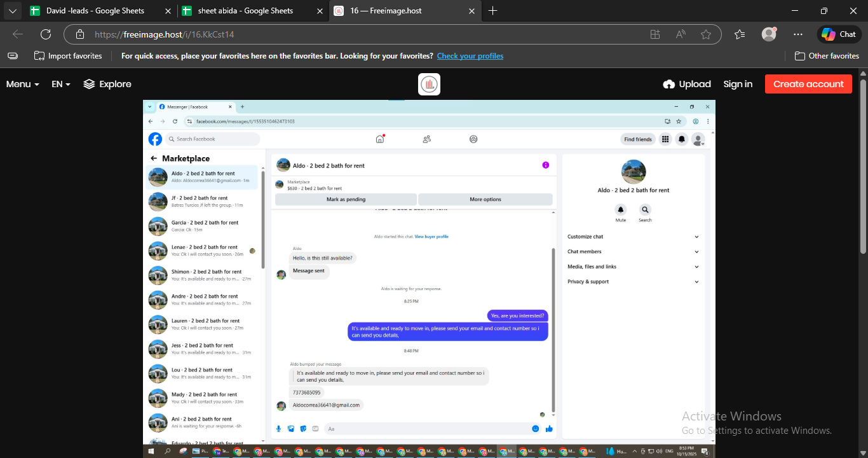Open the Explore page icon
868x458 pixels.
click(x=89, y=84)
